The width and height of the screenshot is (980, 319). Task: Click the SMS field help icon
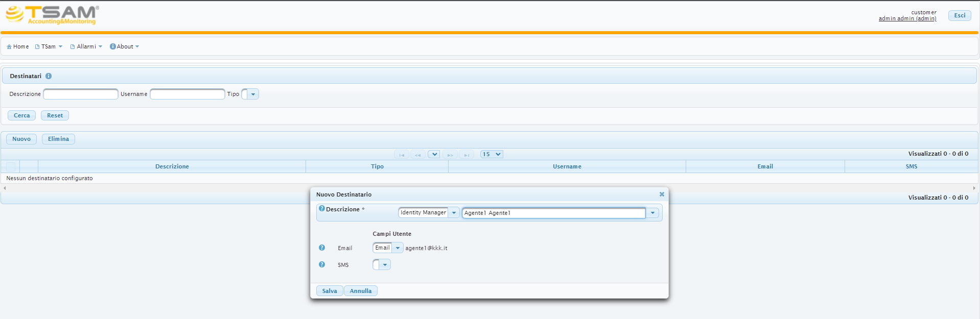(322, 264)
